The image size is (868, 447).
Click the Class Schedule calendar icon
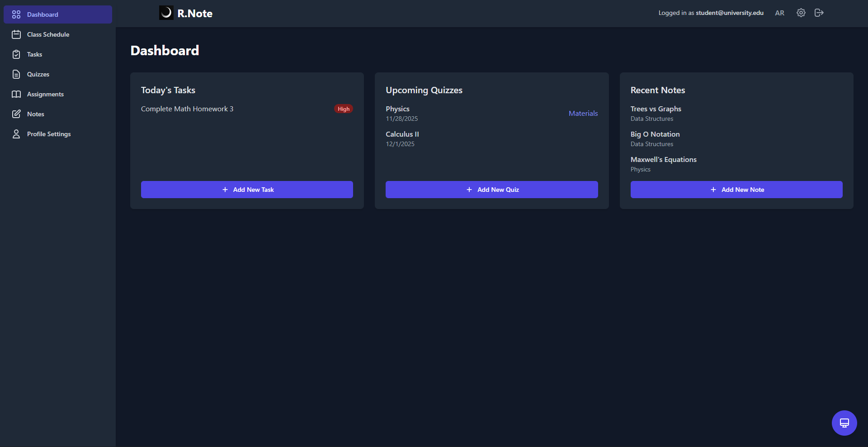point(16,34)
